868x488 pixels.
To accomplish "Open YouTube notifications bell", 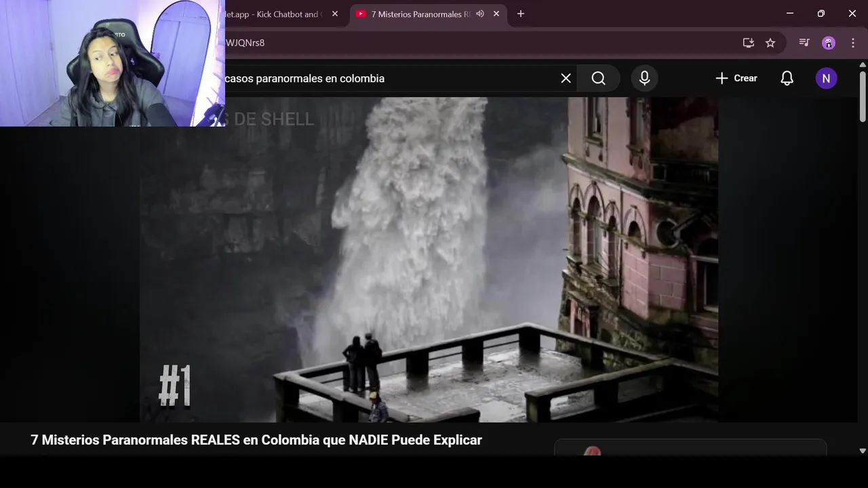I will point(787,78).
